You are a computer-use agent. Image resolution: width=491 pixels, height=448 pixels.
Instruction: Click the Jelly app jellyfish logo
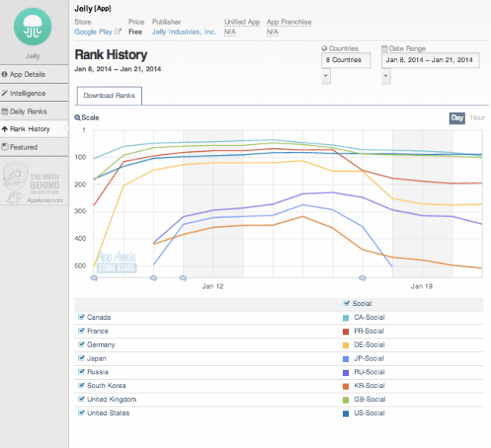(x=34, y=24)
